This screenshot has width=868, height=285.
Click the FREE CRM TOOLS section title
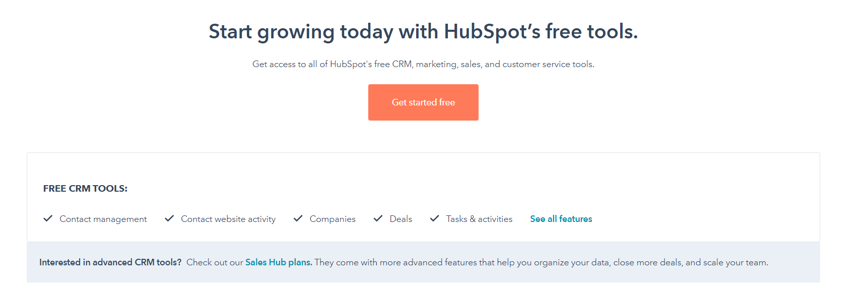coord(85,189)
